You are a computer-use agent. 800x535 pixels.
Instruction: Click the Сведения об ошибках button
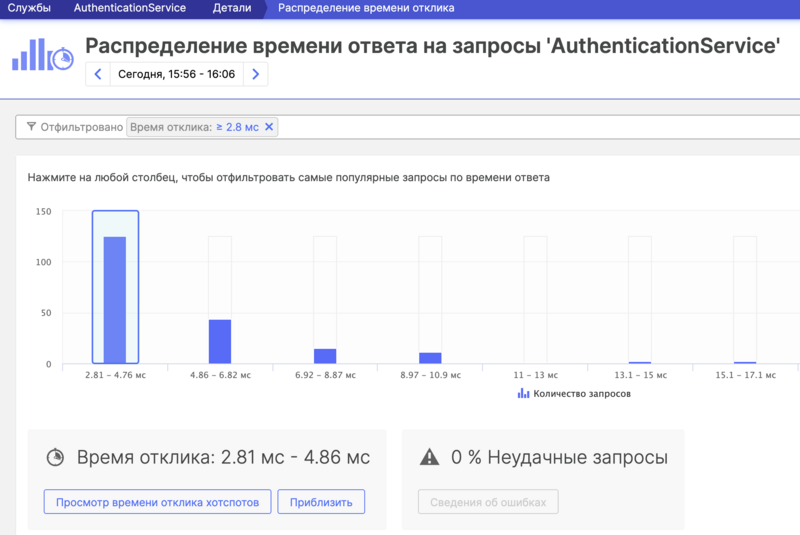pos(488,502)
